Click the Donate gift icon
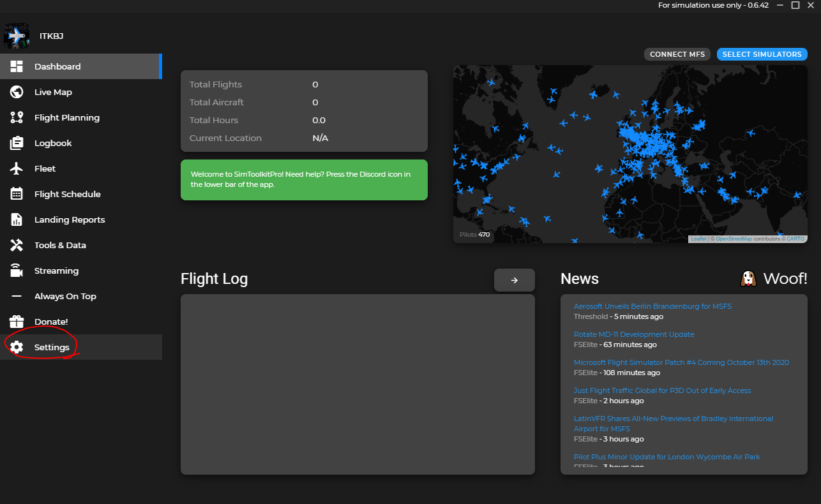The width and height of the screenshot is (821, 504). [x=17, y=322]
